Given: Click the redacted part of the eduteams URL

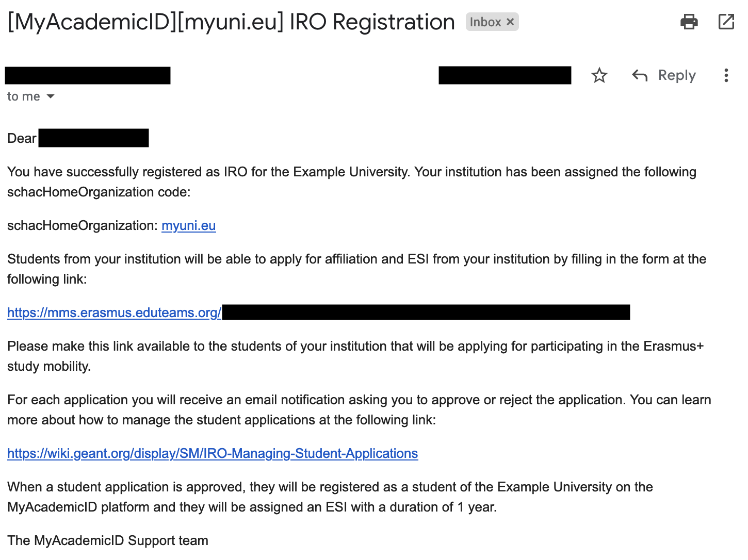Looking at the screenshot, I should point(426,312).
